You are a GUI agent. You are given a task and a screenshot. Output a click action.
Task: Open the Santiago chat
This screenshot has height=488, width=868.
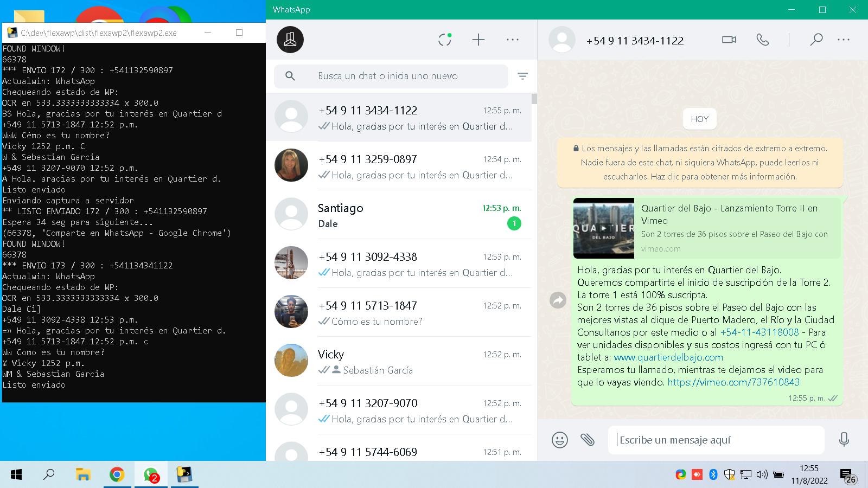pyautogui.click(x=399, y=215)
